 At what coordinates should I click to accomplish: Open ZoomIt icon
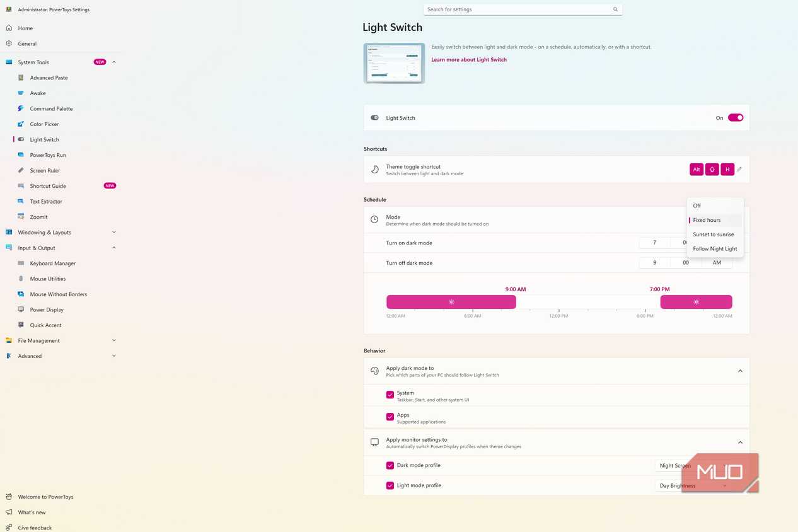(21, 217)
